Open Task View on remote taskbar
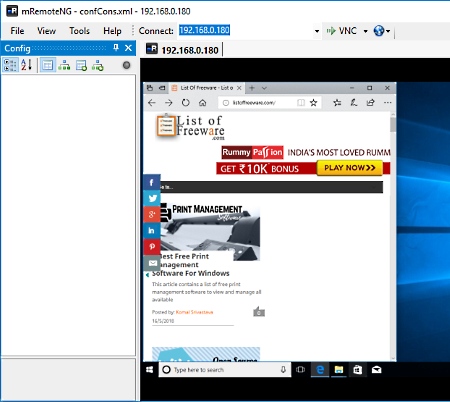This screenshot has height=402, width=450. click(x=300, y=370)
